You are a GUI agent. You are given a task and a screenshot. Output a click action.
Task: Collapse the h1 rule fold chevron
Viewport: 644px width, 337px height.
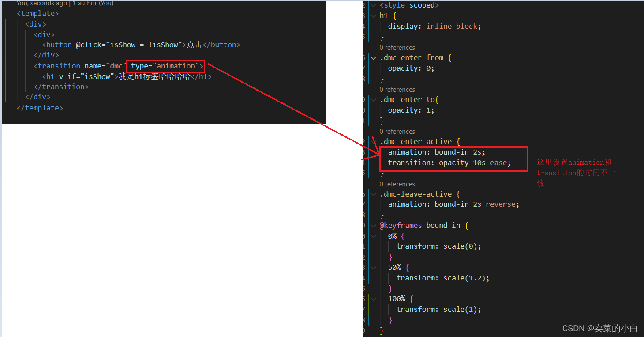click(x=374, y=16)
